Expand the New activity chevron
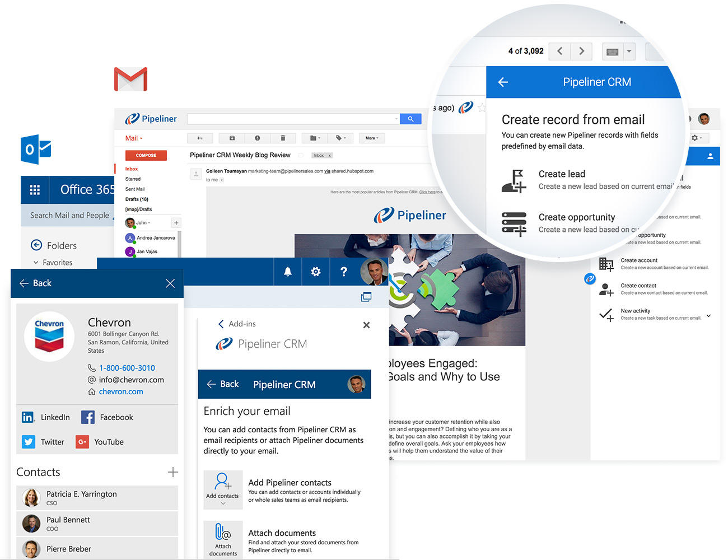728x560 pixels. click(x=709, y=316)
